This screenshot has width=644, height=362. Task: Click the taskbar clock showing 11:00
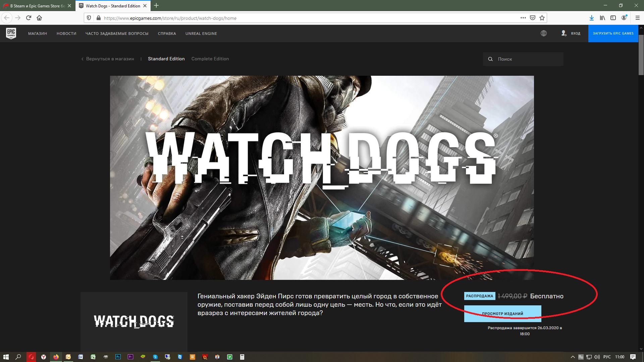(620, 357)
